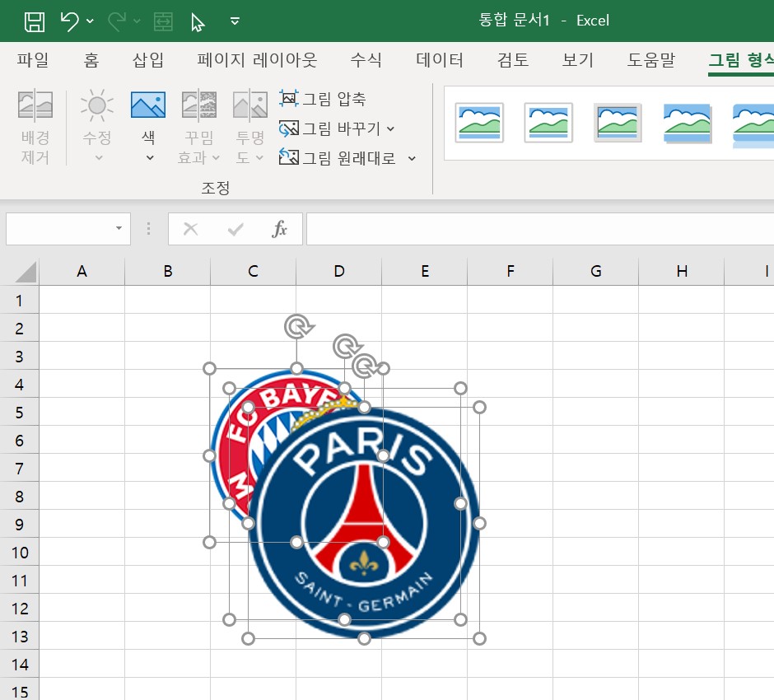Open Customize Quick Access Toolbar dropdown
Viewport: 774px width, 700px height.
click(235, 21)
